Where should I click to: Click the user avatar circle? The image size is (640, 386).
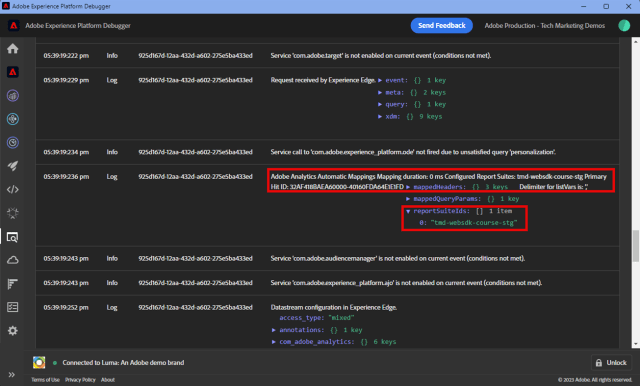pos(624,25)
